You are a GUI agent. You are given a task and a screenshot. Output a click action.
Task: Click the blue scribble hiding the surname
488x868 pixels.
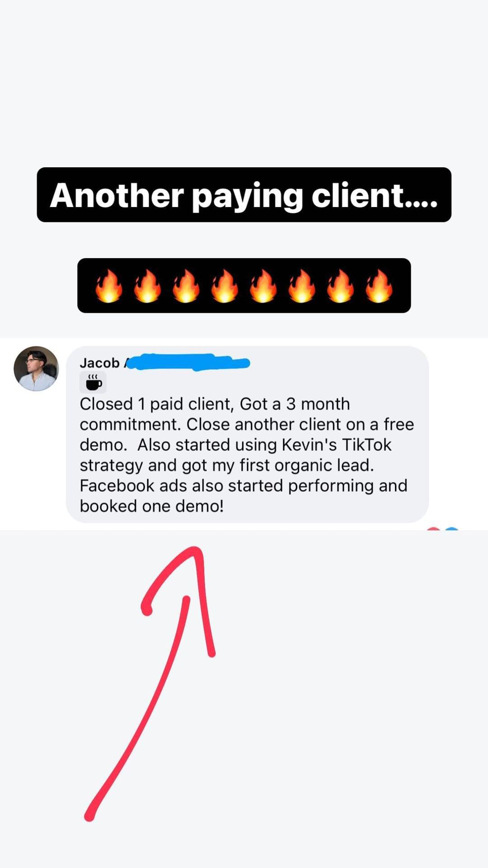pos(188,362)
